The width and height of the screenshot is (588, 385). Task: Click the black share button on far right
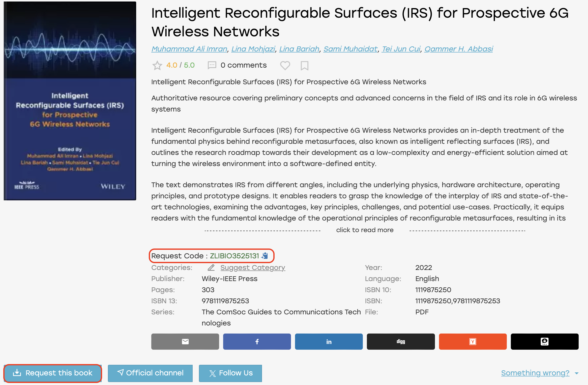[545, 342]
